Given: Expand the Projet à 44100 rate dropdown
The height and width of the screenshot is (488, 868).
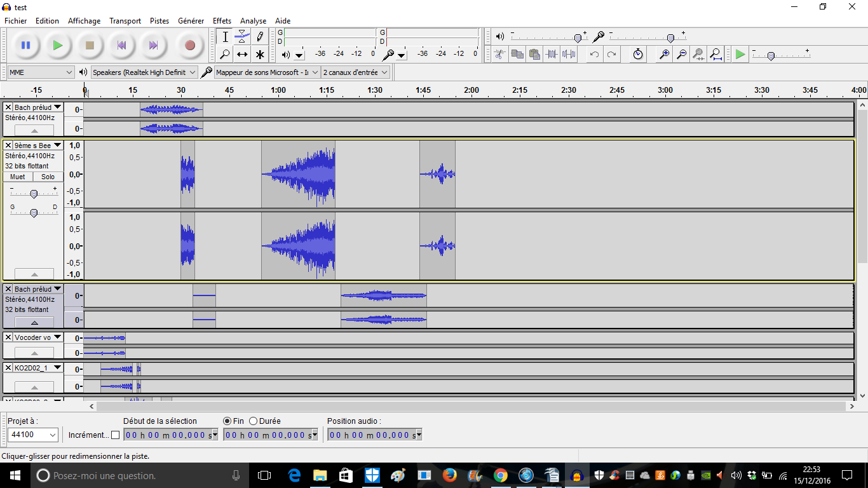Looking at the screenshot, I should point(33,435).
